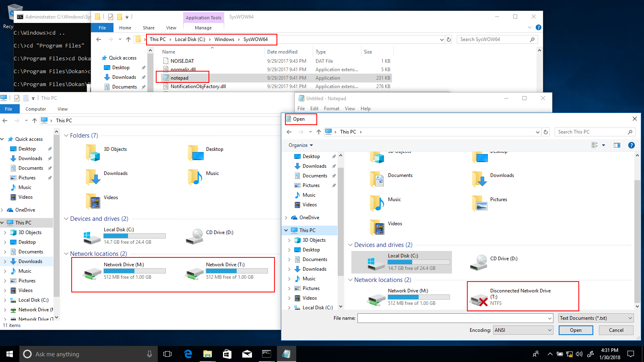644x362 pixels.
Task: Click the Help question mark in the Open dialog
Action: (632, 145)
